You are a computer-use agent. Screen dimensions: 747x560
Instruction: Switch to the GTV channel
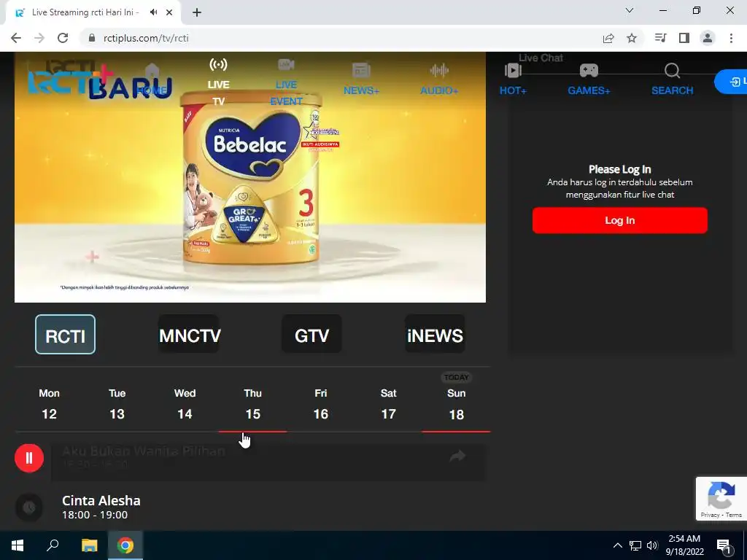click(311, 334)
